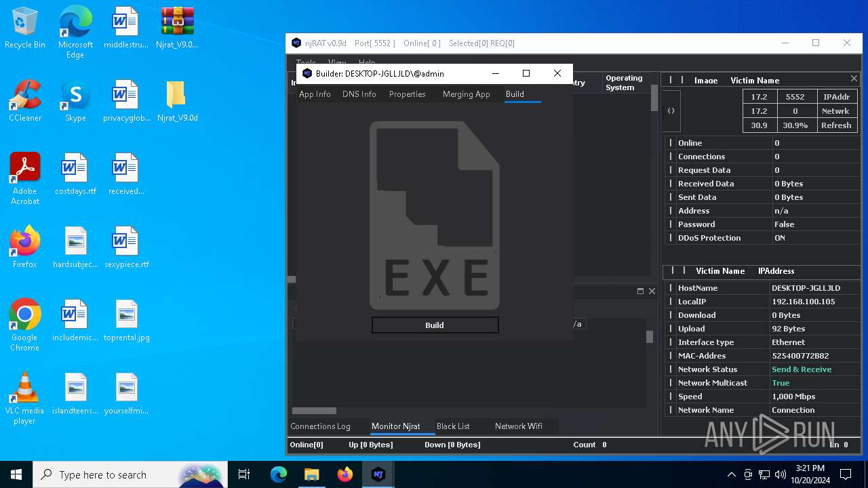Click the Build button in Builder
Screen dimensions: 868x488
tap(435, 325)
